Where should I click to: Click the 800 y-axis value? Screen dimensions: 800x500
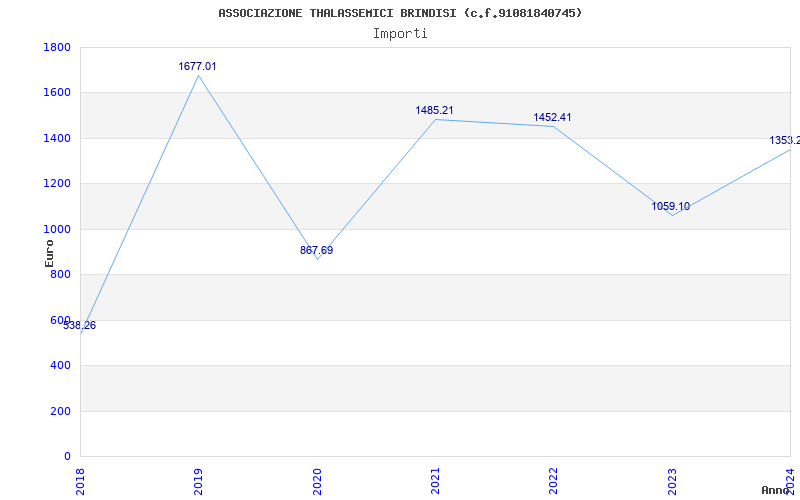61,274
